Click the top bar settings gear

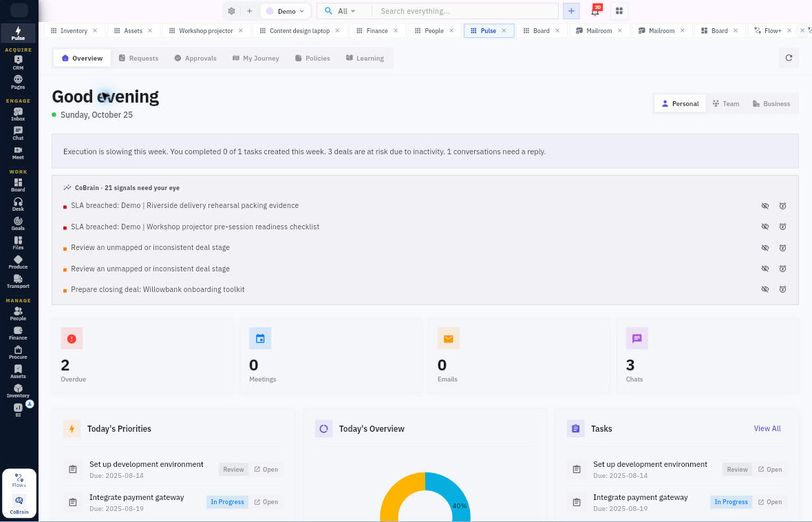pyautogui.click(x=231, y=11)
